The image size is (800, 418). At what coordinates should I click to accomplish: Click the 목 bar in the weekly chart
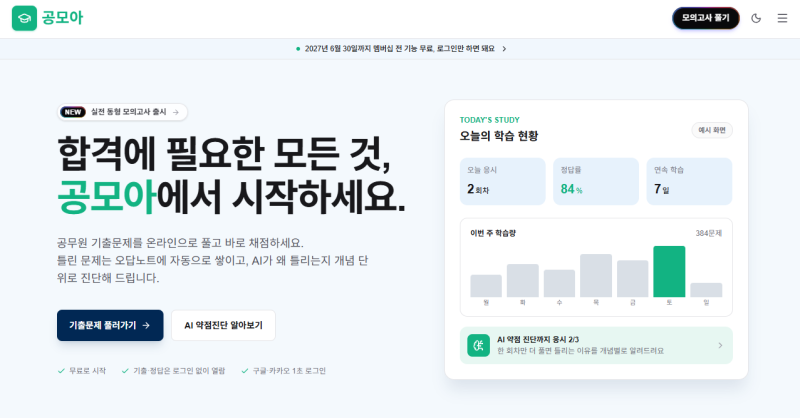[x=596, y=276]
